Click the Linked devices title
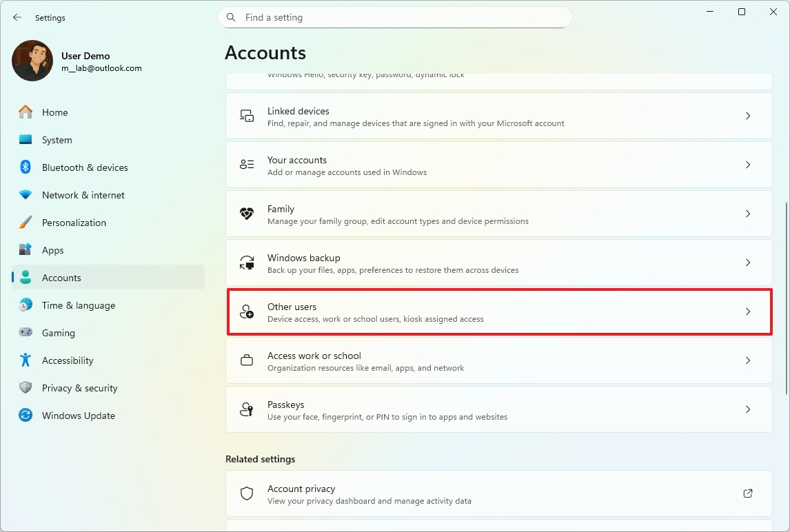 (298, 111)
